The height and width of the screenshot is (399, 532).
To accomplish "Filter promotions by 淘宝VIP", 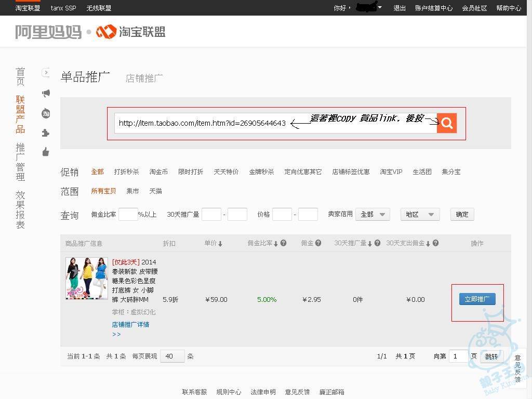I will pos(391,171).
